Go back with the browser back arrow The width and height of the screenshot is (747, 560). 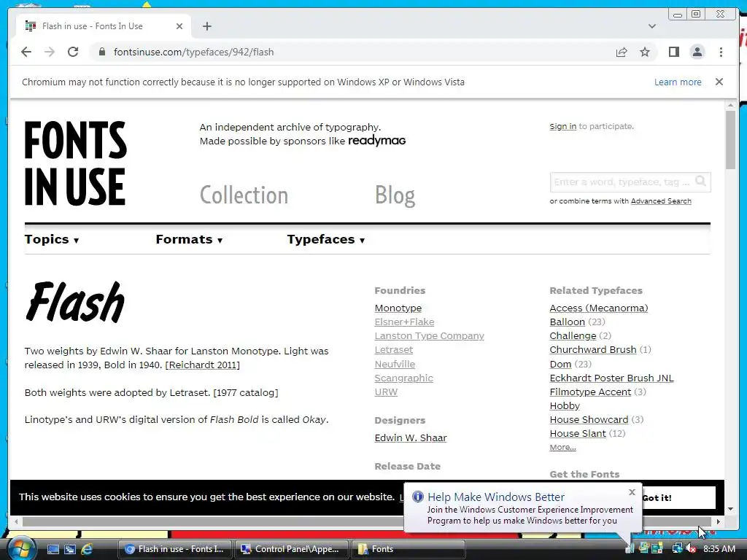26,52
